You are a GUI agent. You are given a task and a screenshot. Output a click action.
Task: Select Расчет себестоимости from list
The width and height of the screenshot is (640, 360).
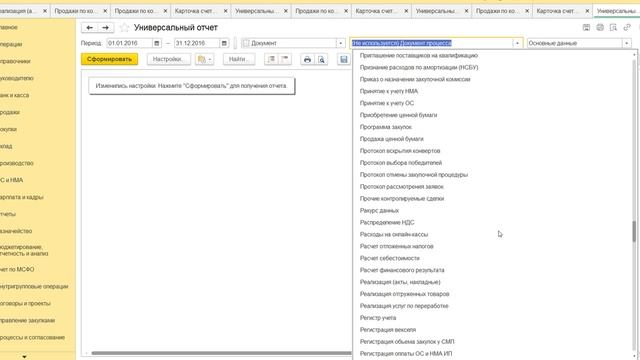tap(389, 258)
